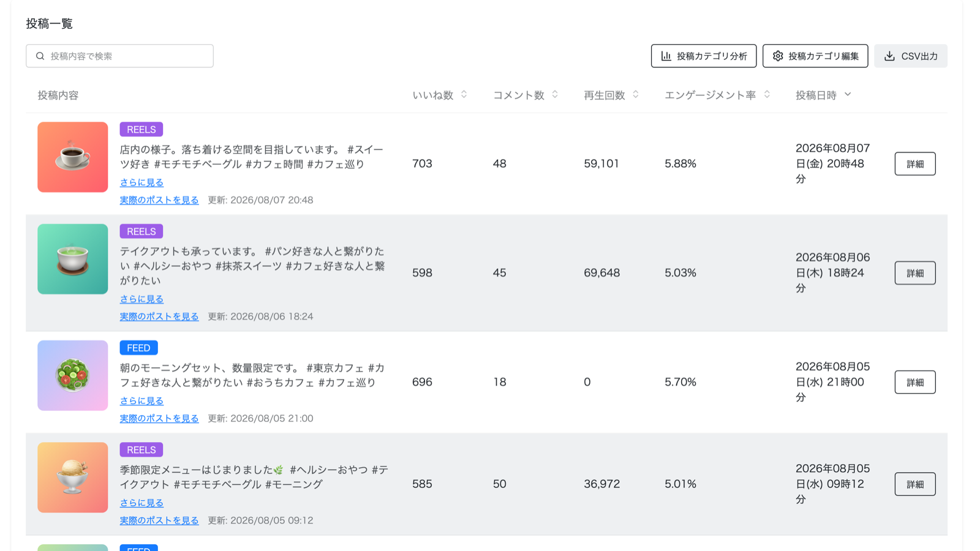Click the 投稿一覧 heading
The height and width of the screenshot is (551, 980).
point(50,24)
